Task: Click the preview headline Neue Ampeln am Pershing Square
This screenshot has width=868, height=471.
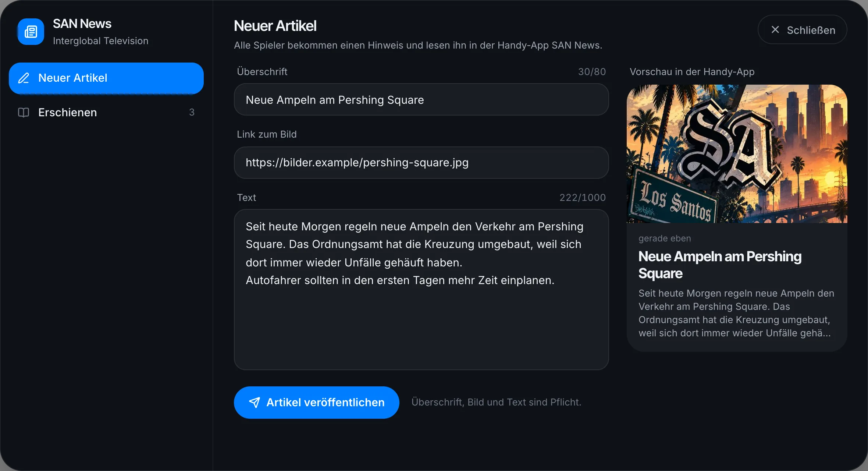Action: 720,265
